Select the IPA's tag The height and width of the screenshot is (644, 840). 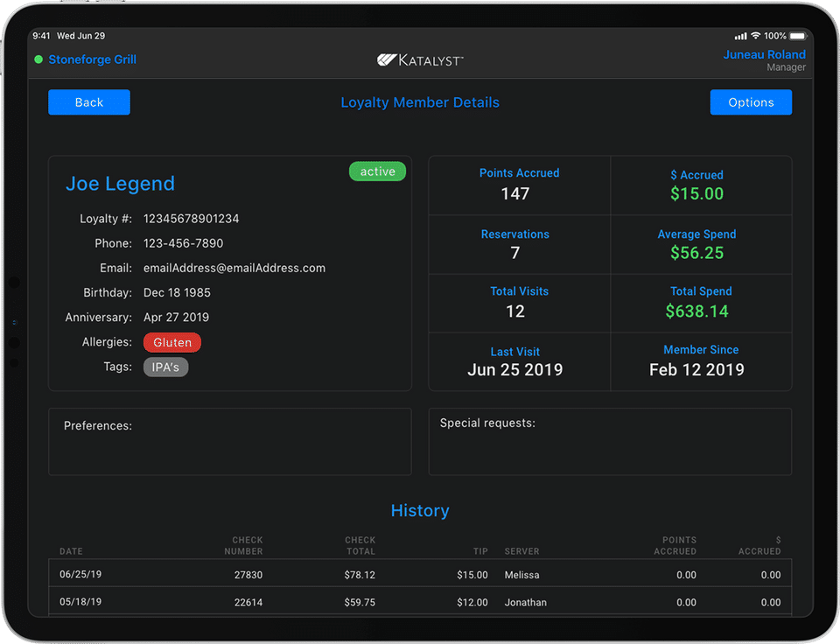[165, 367]
